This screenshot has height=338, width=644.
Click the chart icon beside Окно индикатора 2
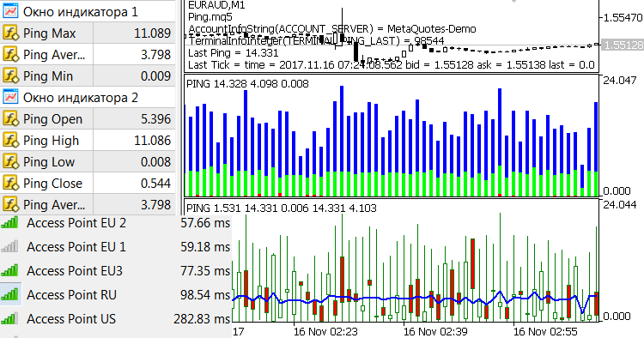10,97
